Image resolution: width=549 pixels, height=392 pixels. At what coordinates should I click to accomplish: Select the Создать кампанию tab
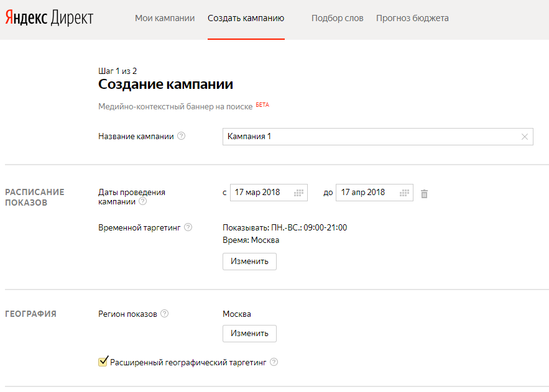pyautogui.click(x=246, y=18)
